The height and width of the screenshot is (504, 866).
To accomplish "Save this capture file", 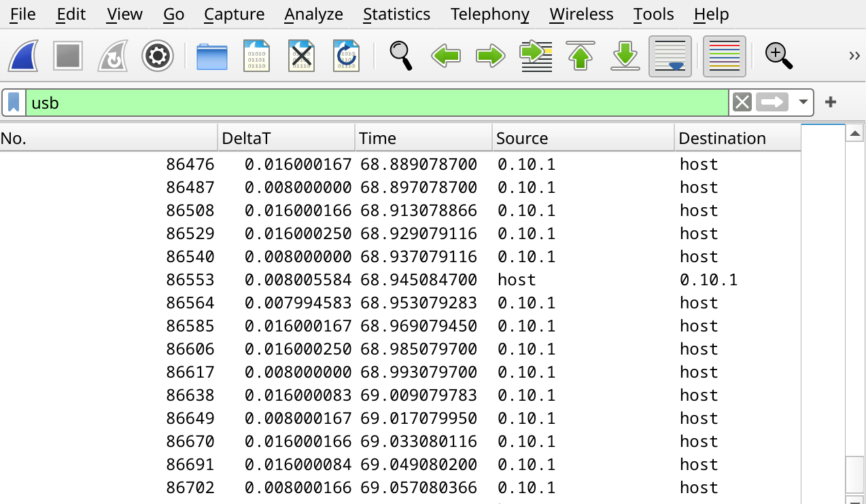I will point(257,56).
